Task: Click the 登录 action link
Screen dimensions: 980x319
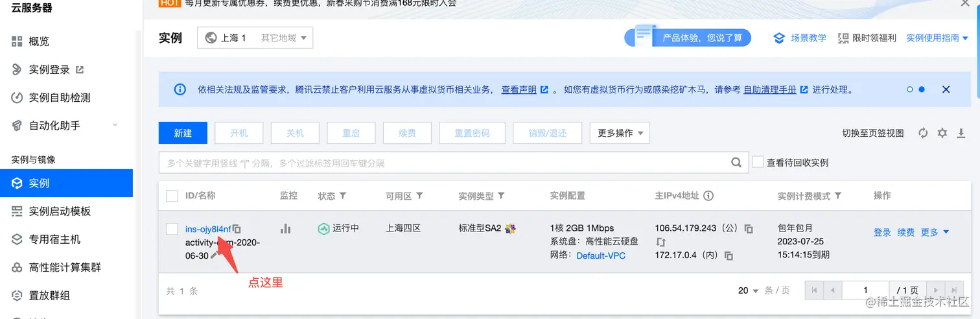Action: click(x=882, y=232)
